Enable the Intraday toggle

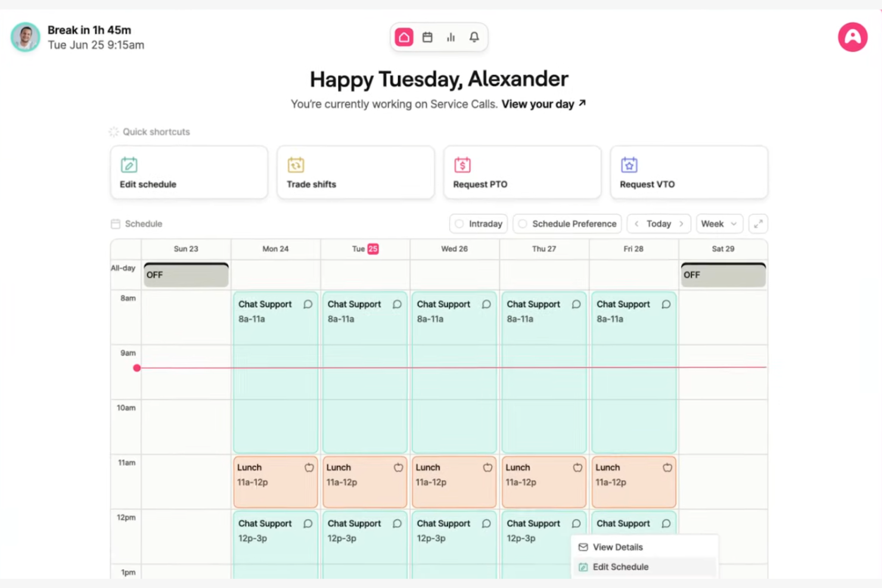click(459, 223)
